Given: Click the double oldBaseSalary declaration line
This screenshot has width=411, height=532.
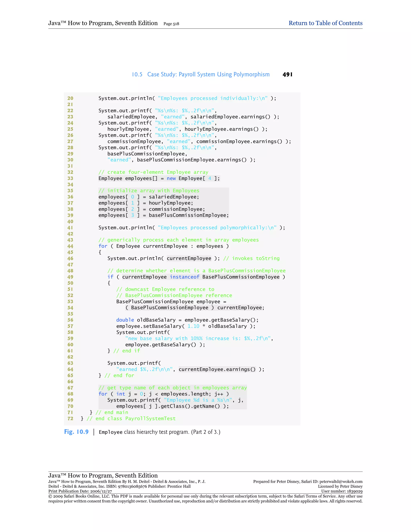Looking at the screenshot, I should pos(187,320).
